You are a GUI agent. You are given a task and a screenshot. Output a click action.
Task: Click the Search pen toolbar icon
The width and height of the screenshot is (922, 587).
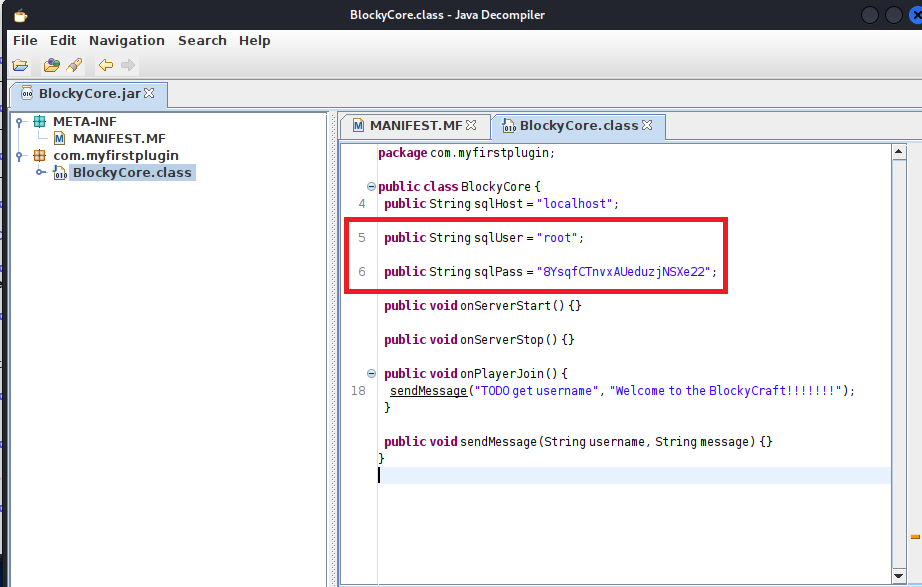[x=74, y=66]
